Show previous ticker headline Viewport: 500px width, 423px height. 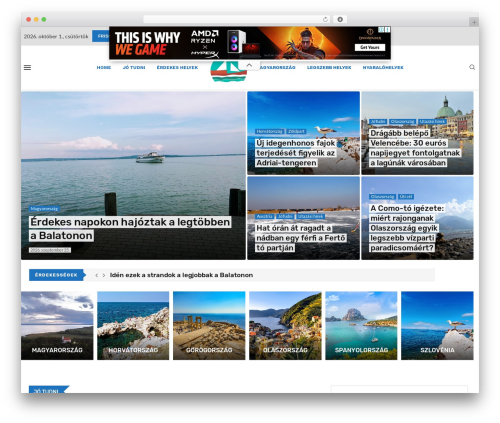click(97, 275)
